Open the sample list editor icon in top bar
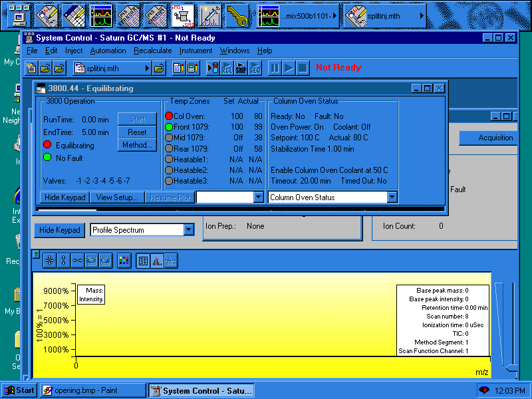 pos(74,16)
